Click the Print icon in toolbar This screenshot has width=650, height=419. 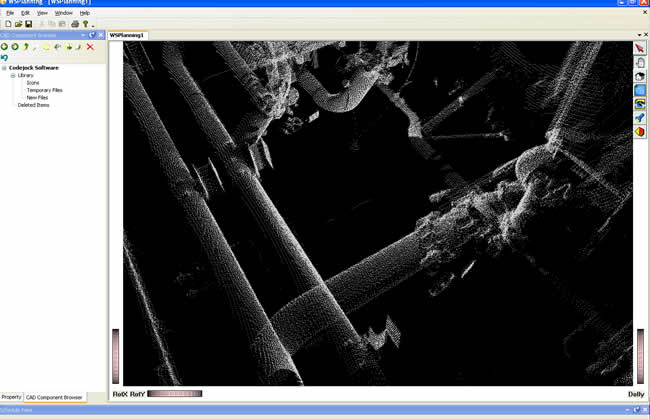click(75, 24)
